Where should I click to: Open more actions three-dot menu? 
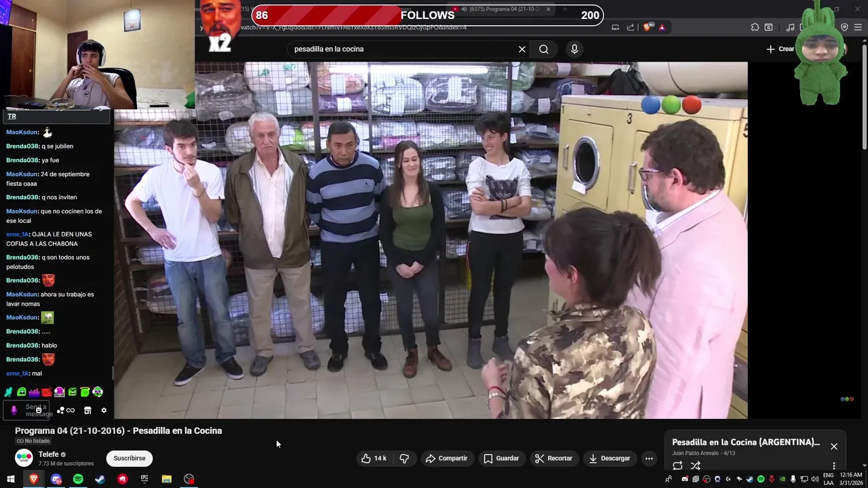(x=649, y=458)
